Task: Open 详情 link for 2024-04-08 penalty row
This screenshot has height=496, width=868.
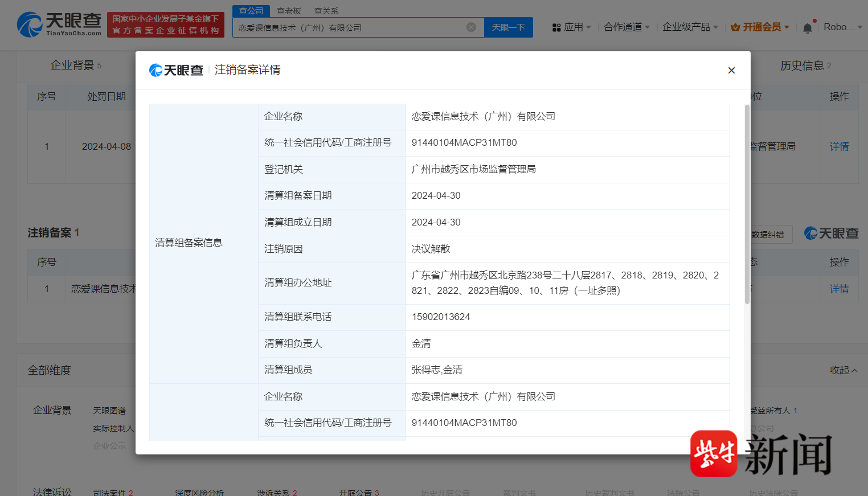Action: tap(839, 146)
